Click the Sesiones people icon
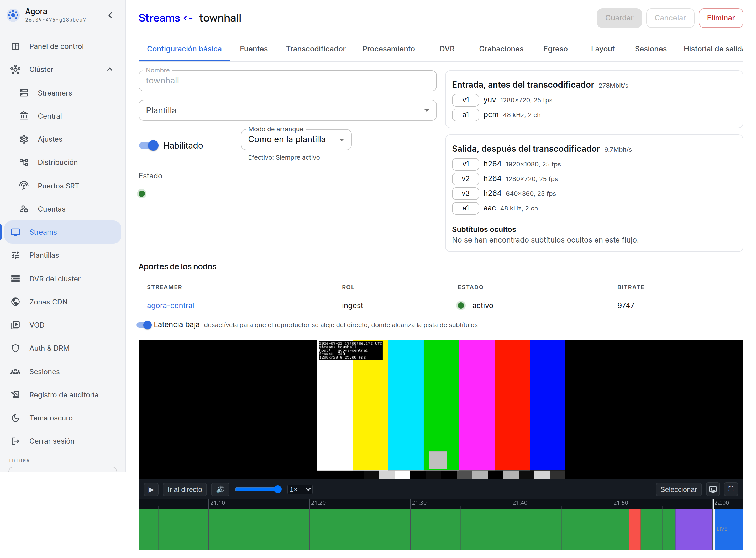This screenshot has width=756, height=558. (x=15, y=372)
